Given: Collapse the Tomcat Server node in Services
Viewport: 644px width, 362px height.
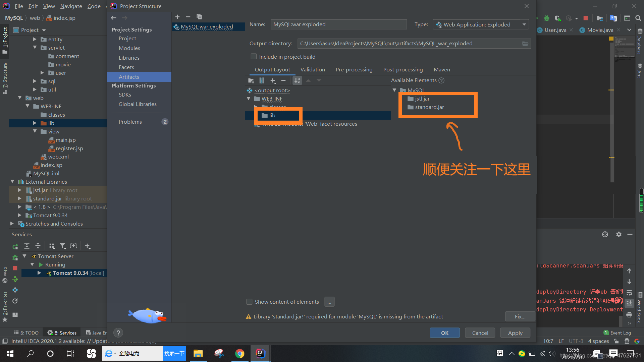Looking at the screenshot, I should (24, 256).
